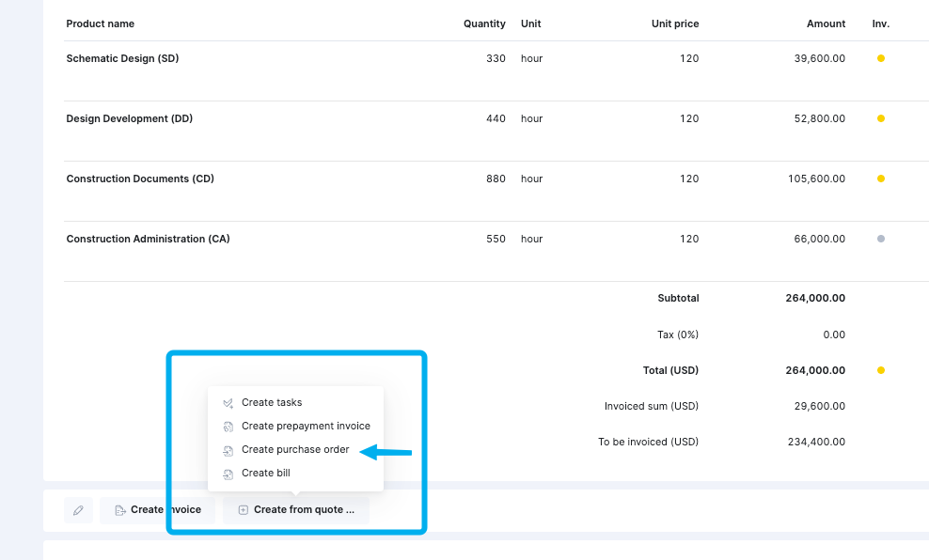Click the yellow status dot for Design Development
This screenshot has height=560, width=929.
(881, 118)
